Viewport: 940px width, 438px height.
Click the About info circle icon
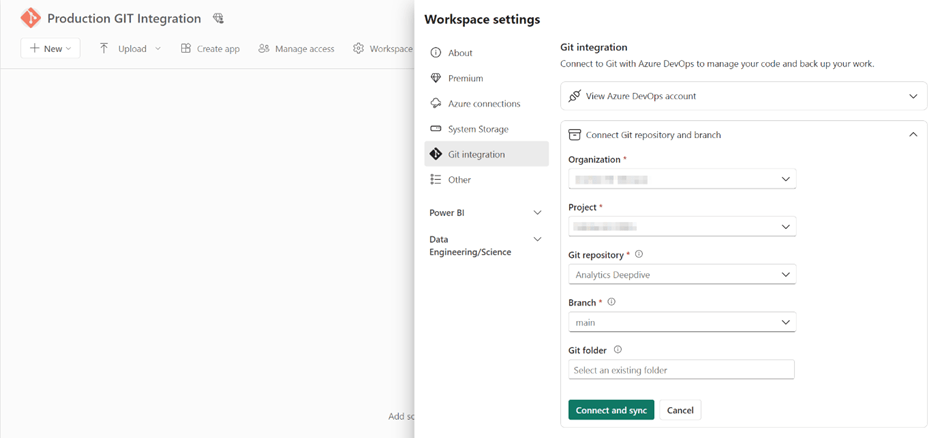coord(436,53)
